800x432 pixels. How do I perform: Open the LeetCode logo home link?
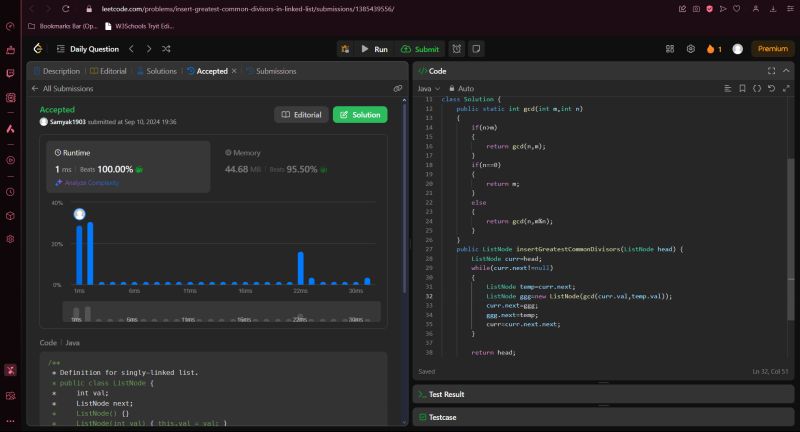point(38,48)
